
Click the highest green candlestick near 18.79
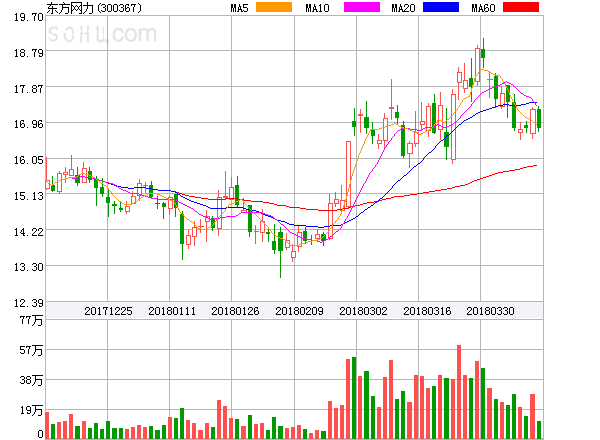(483, 53)
